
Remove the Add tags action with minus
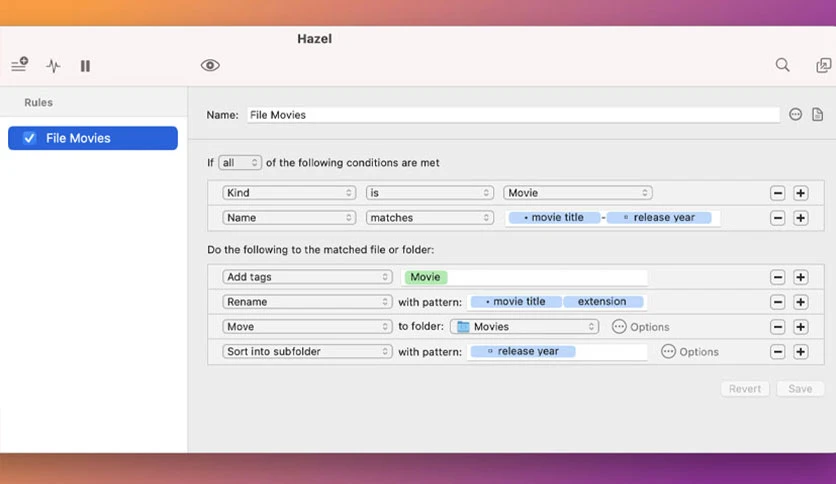[x=777, y=277]
